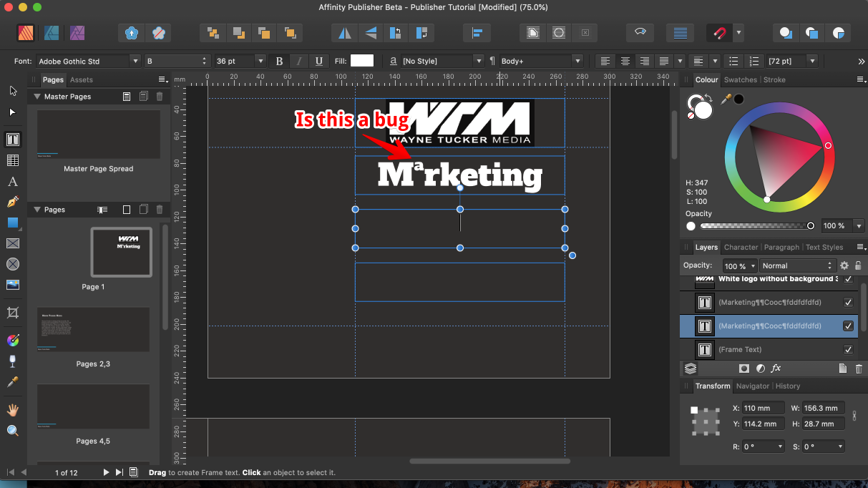Align text left in context toolbar
Image resolution: width=868 pixels, height=488 pixels.
[606, 62]
